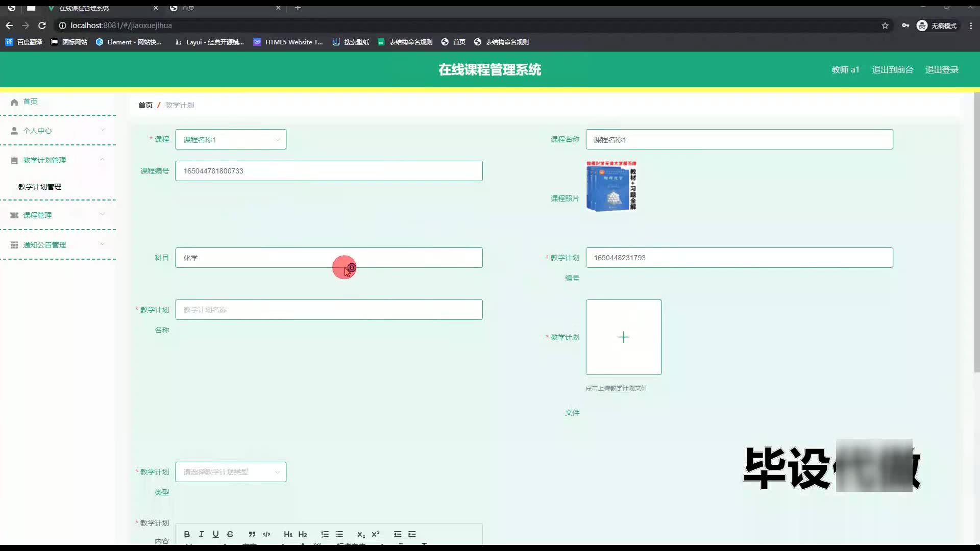The width and height of the screenshot is (980, 551).
Task: Increase indent in the editor
Action: tap(412, 534)
